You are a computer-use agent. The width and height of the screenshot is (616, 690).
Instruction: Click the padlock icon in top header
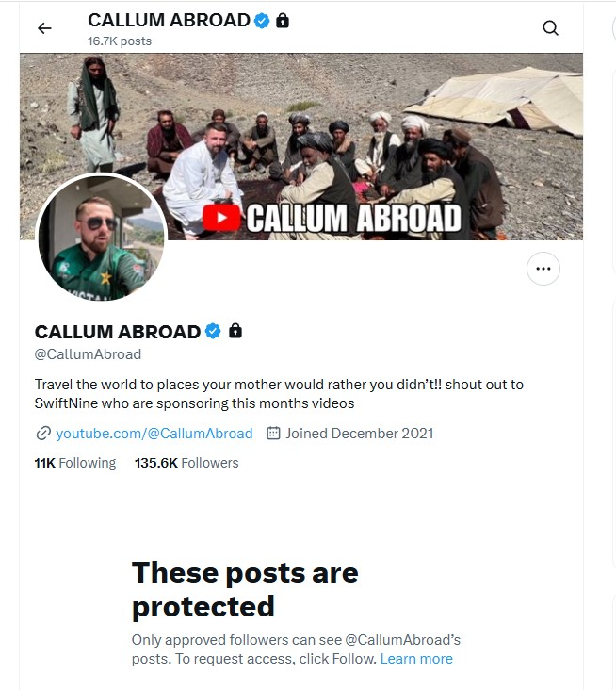[283, 20]
